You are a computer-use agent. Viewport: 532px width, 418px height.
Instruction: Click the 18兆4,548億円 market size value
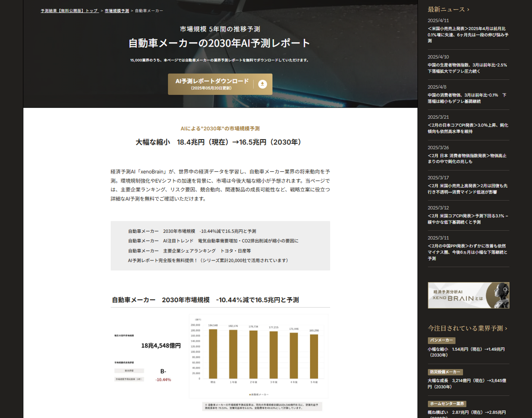point(161,346)
